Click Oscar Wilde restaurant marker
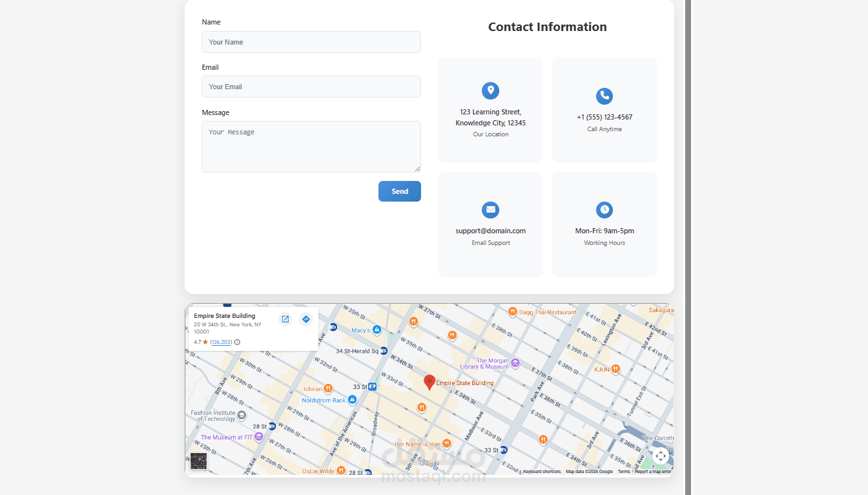The width and height of the screenshot is (868, 495). pos(342,471)
